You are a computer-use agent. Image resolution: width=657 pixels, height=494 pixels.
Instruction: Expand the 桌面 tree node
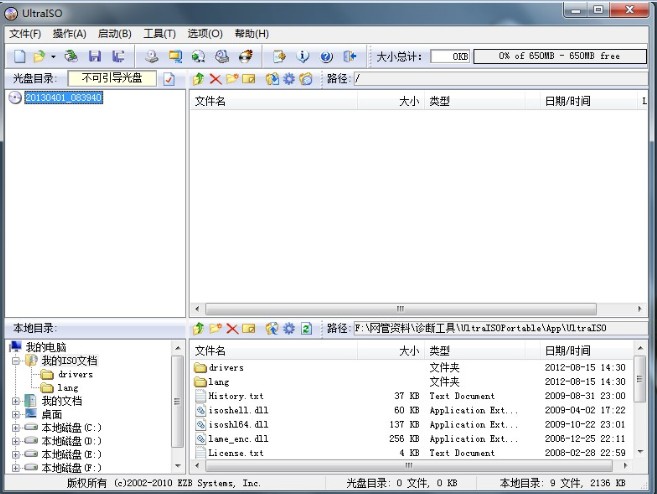click(16, 414)
